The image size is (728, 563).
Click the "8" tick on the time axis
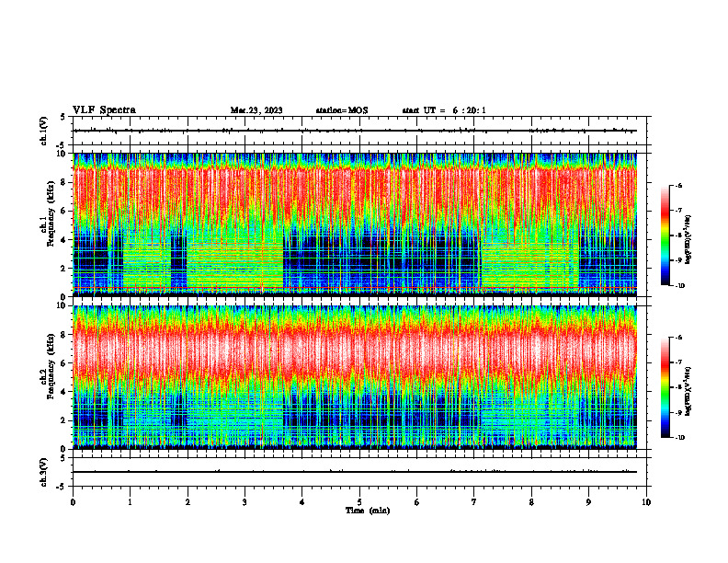[531, 502]
